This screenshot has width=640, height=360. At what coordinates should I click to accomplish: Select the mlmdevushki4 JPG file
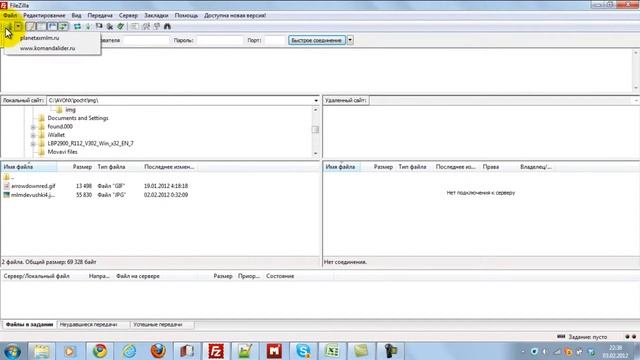(33, 195)
